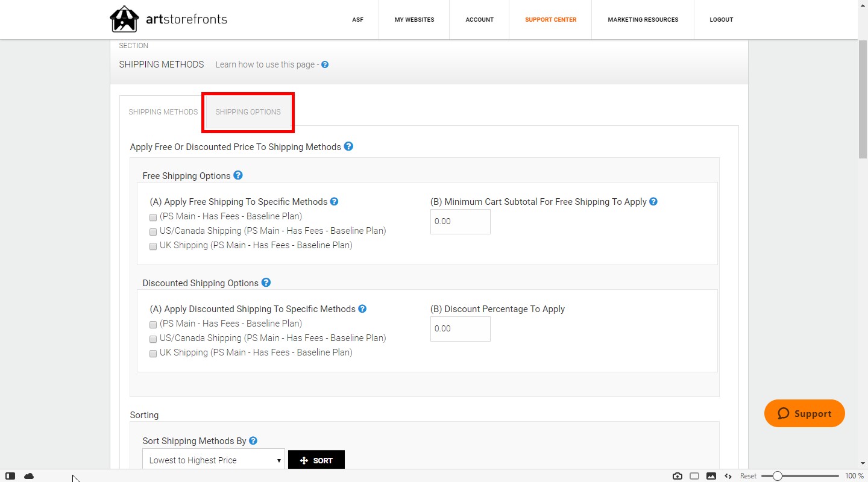Adjust the zoom slider in status bar
This screenshot has width=868, height=482.
click(778, 476)
